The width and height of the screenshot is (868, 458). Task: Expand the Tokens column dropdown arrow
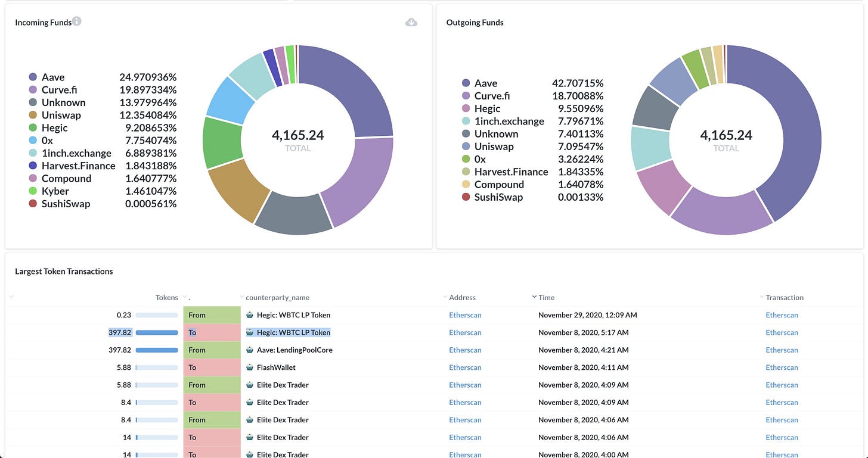pos(11,297)
